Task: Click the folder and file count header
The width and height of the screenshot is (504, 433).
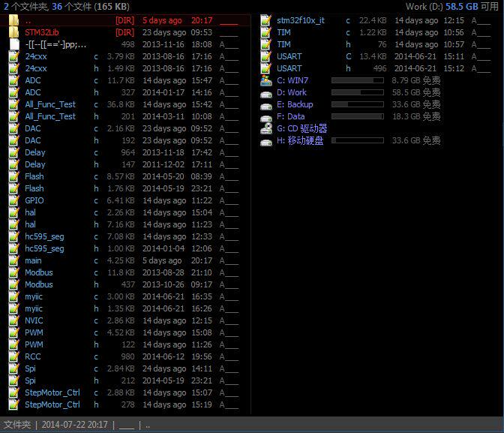Action: [67, 7]
